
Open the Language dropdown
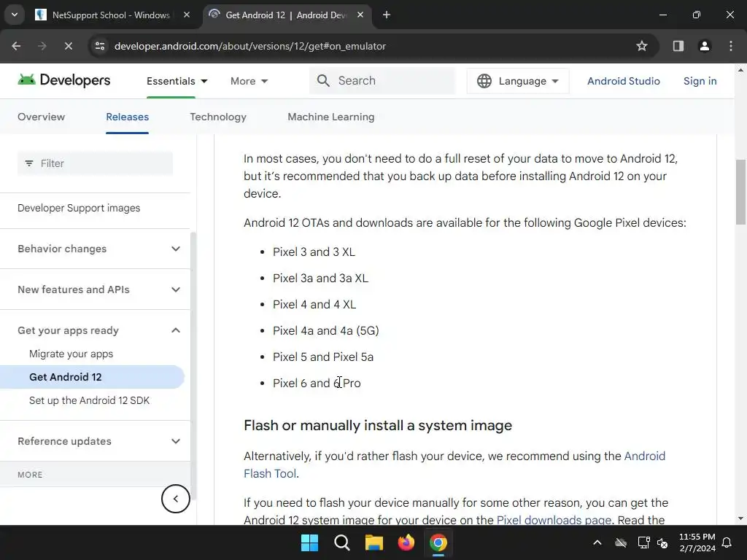point(518,81)
